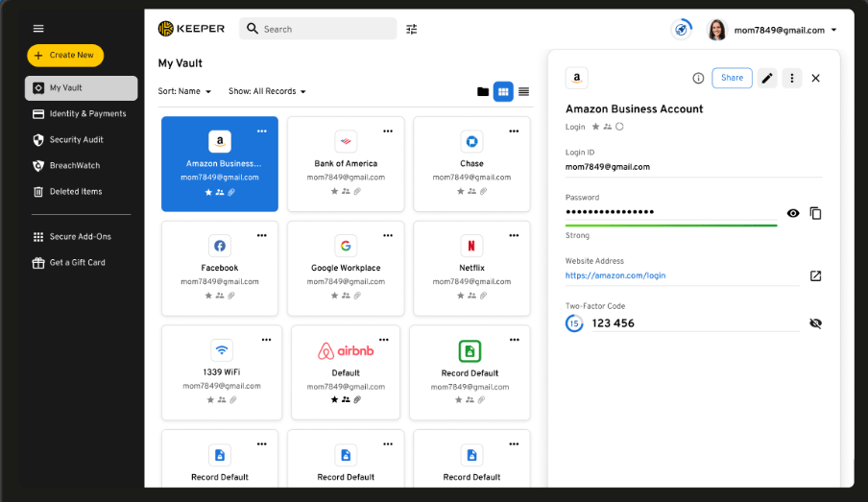Open the Airbnb Default record
868x502 pixels.
pyautogui.click(x=346, y=371)
